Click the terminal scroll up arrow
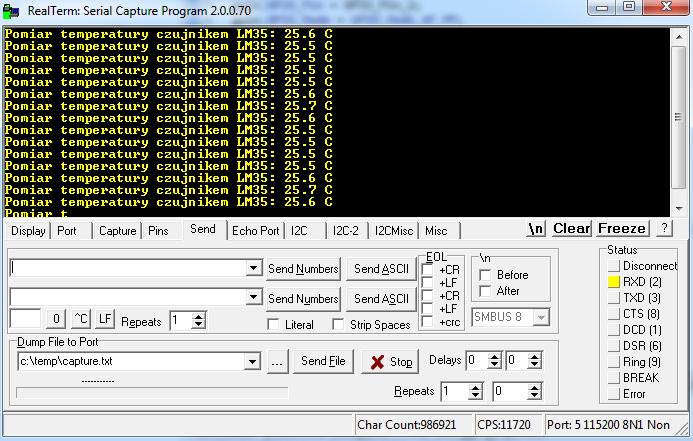Viewport: 693px width, 441px height. pos(678,37)
